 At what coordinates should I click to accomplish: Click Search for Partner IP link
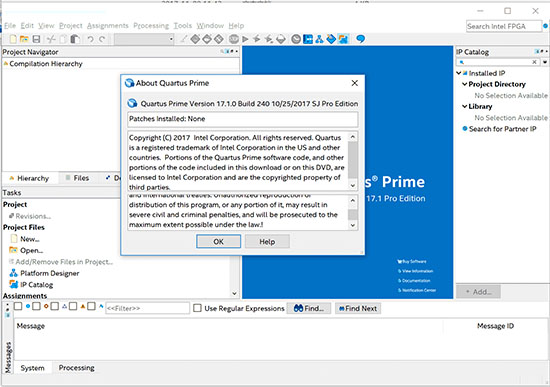[x=502, y=129]
